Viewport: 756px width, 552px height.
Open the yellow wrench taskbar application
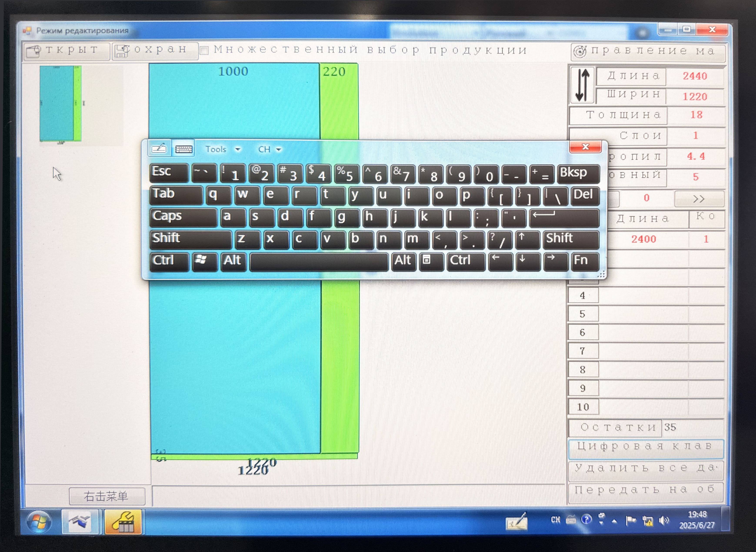pyautogui.click(x=123, y=522)
